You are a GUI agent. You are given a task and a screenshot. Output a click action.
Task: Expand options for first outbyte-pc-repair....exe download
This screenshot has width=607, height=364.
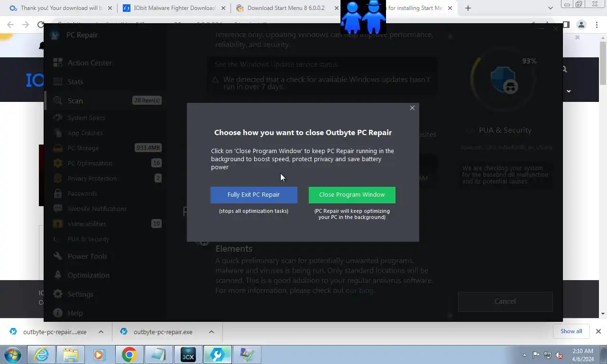(x=101, y=332)
